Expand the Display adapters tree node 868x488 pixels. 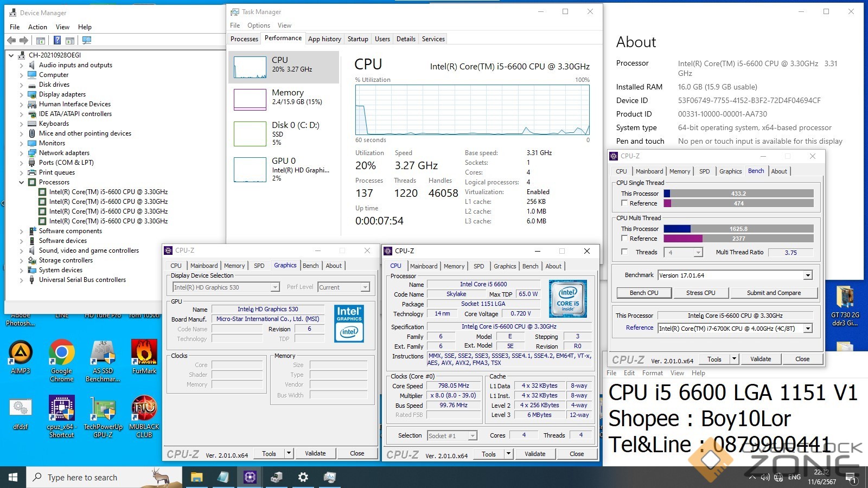pyautogui.click(x=22, y=94)
